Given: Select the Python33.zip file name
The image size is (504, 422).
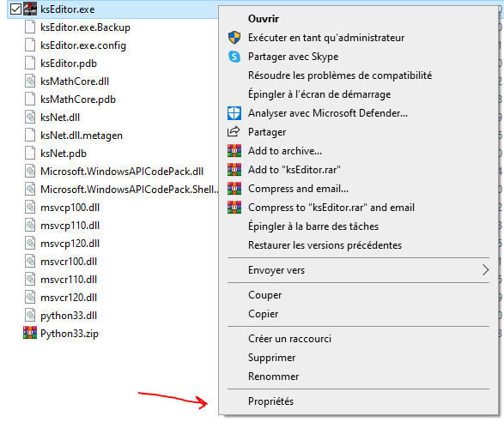Looking at the screenshot, I should pyautogui.click(x=69, y=334).
